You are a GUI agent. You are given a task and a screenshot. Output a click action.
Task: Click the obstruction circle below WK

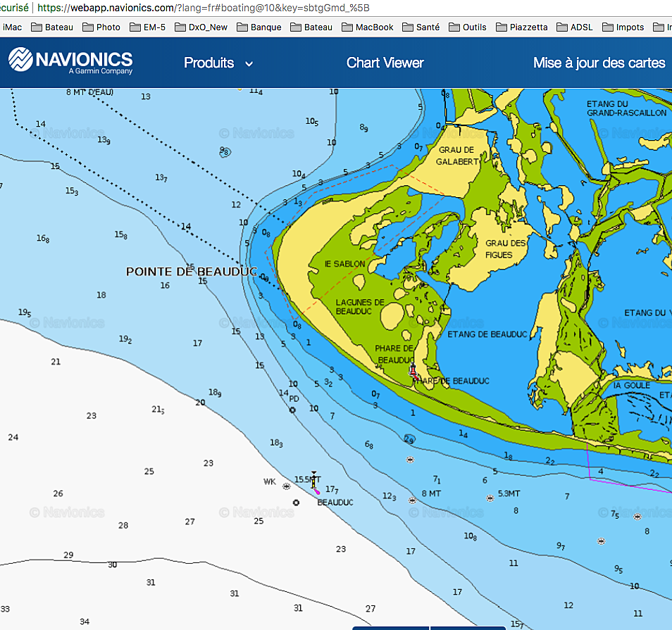click(296, 503)
